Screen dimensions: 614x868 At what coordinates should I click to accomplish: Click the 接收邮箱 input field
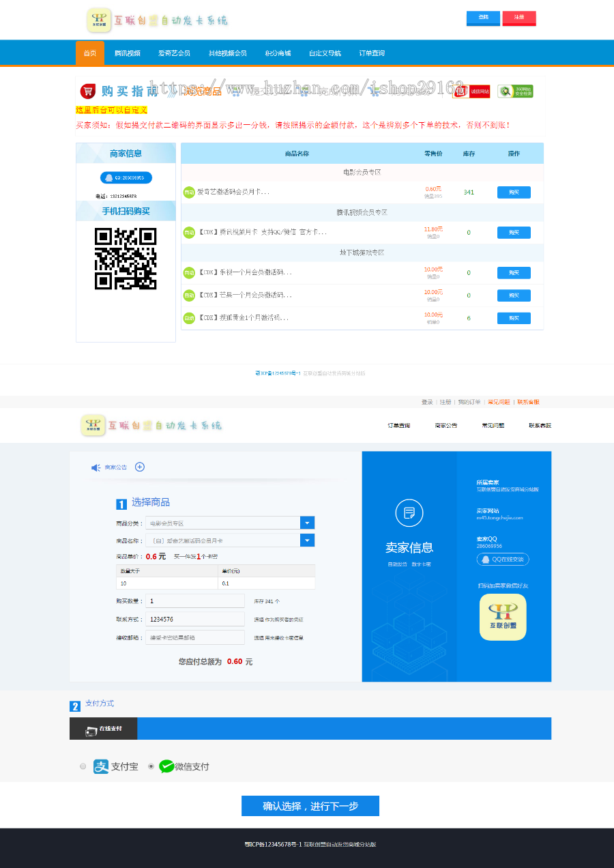pos(195,637)
